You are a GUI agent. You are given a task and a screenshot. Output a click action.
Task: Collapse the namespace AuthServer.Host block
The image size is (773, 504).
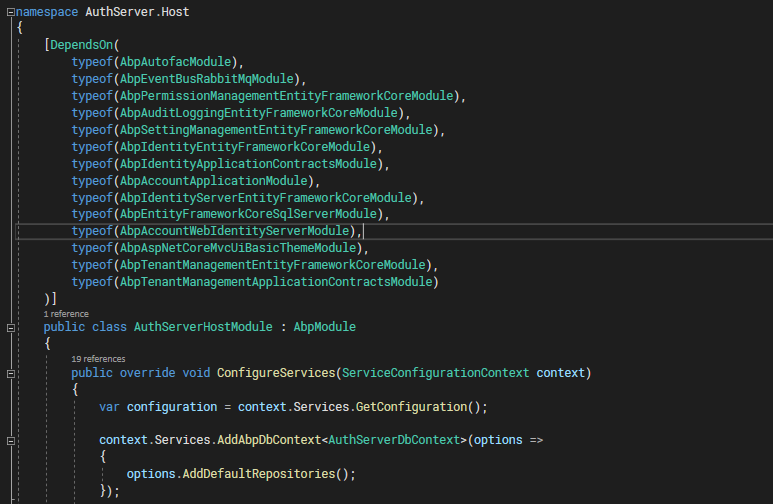click(x=10, y=10)
